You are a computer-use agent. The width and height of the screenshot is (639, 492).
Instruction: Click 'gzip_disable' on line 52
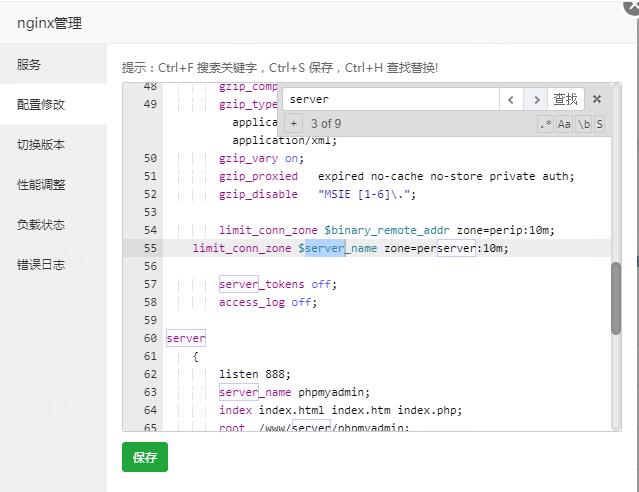click(x=258, y=194)
